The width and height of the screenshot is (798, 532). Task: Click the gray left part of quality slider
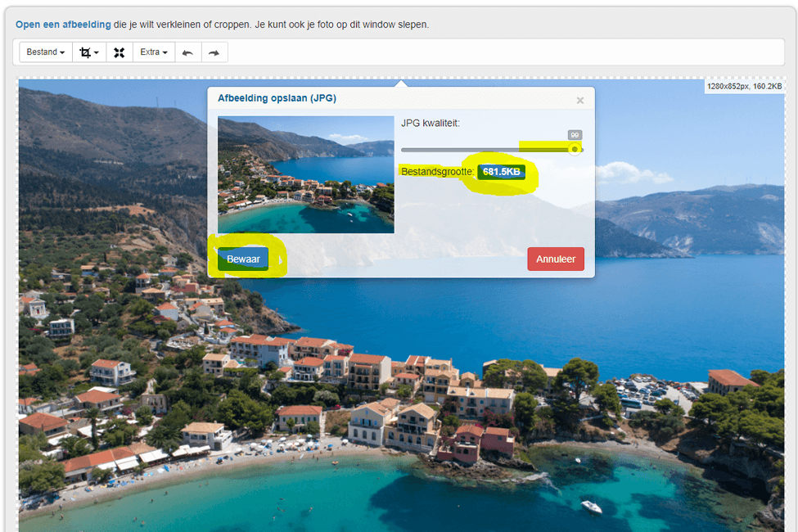[x=459, y=150]
